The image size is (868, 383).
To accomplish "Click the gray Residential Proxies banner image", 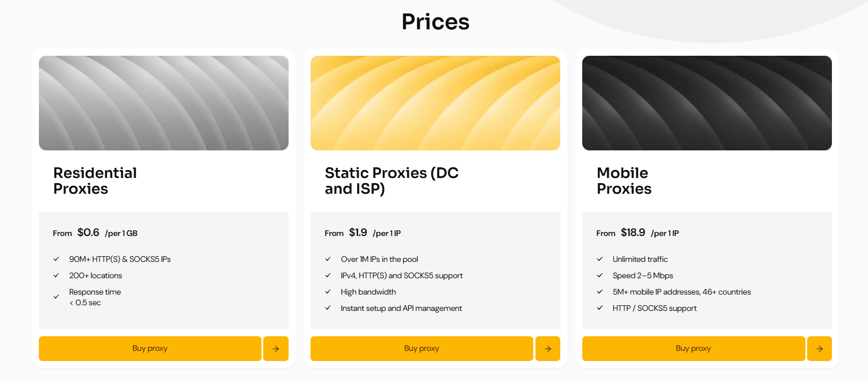I will click(163, 103).
